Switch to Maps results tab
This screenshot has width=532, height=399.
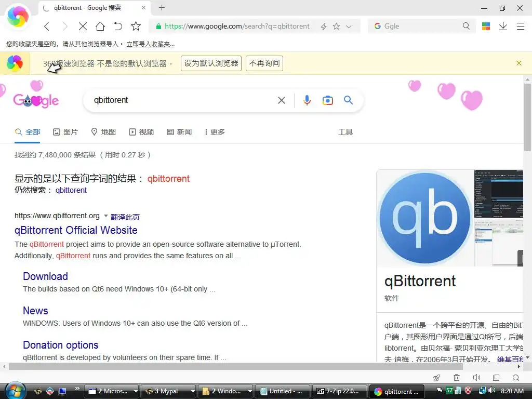pyautogui.click(x=103, y=132)
